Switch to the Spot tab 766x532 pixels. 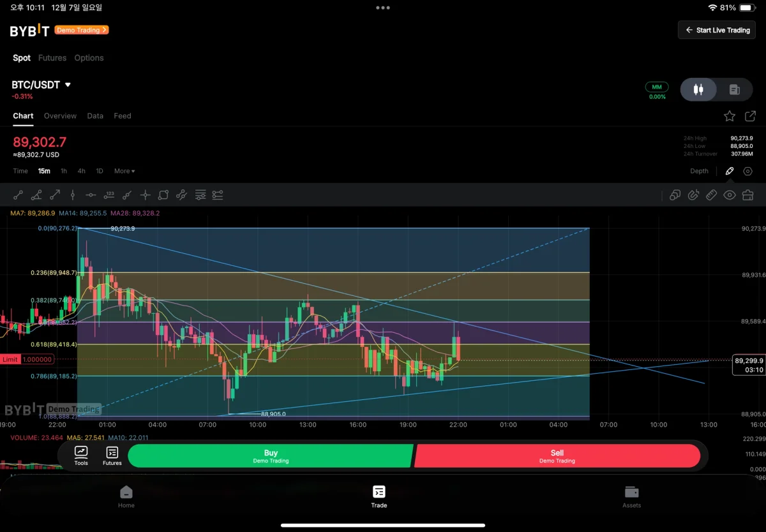point(22,57)
